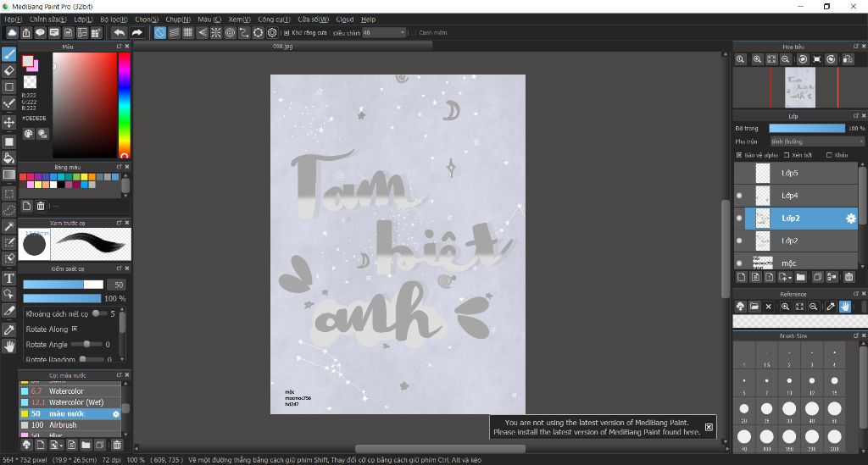Duplicate the layer using the copy icon

tap(817, 277)
